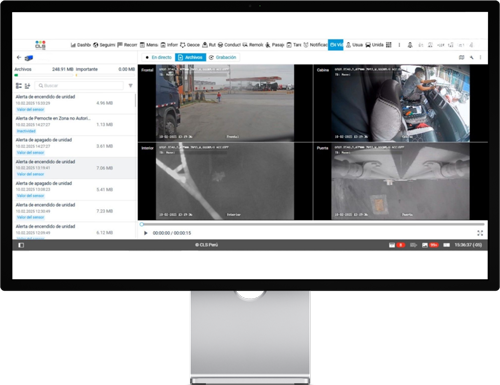
Task: Click the © CLS Perú footer link
Action: [x=207, y=245]
